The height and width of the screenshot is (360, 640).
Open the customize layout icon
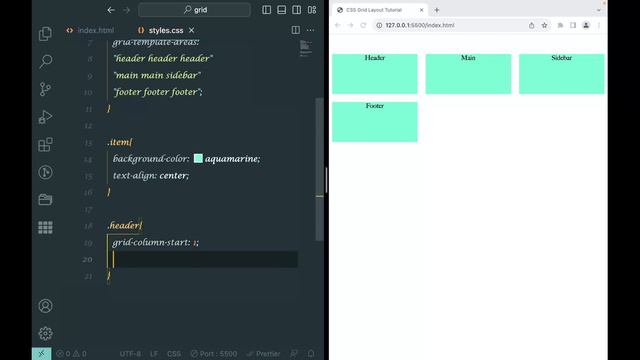tap(312, 10)
